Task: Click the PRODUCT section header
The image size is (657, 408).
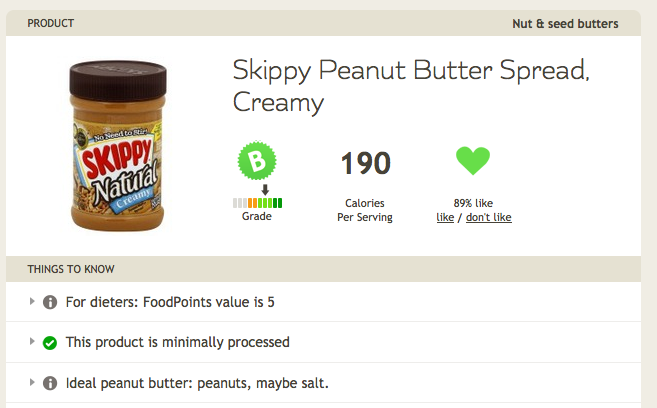Action: click(50, 23)
